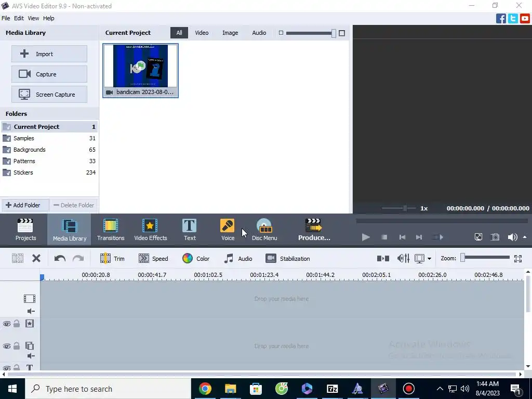
Task: Click the Redo arrow
Action: coord(78,259)
